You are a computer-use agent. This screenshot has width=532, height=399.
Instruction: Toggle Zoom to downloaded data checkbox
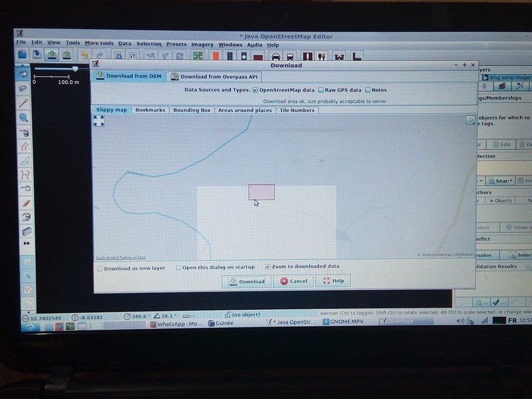[x=268, y=267]
